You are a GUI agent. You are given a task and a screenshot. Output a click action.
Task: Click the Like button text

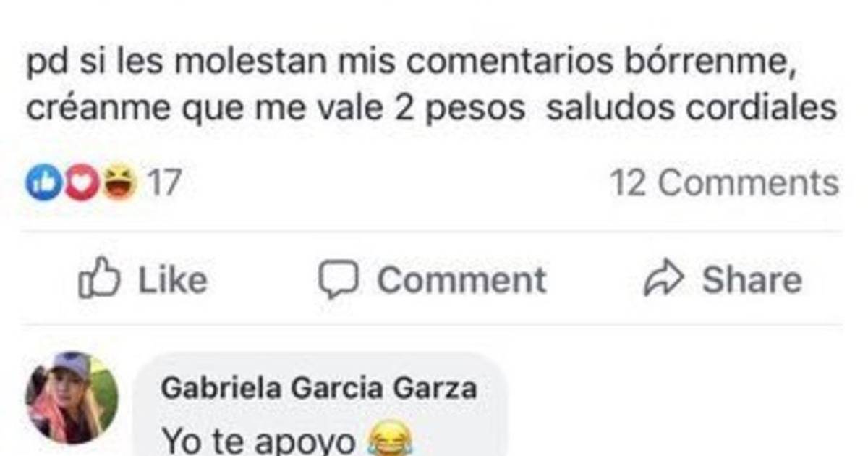(x=172, y=280)
